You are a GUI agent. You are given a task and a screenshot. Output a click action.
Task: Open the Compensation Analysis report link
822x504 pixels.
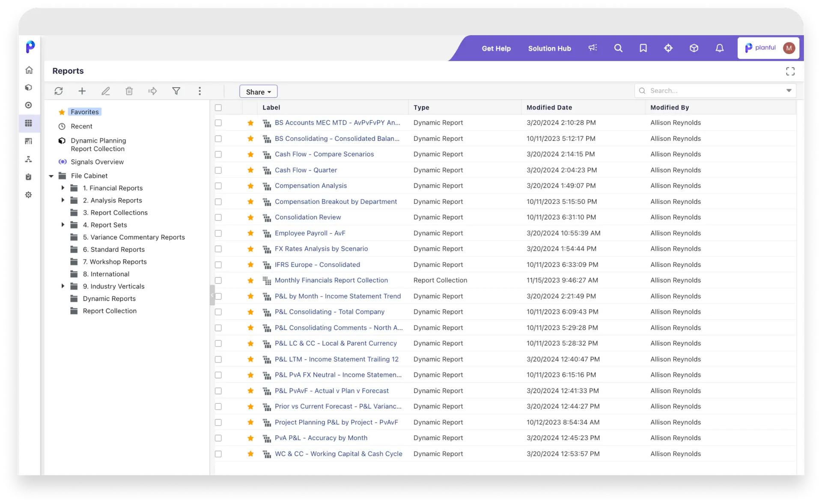click(x=311, y=186)
